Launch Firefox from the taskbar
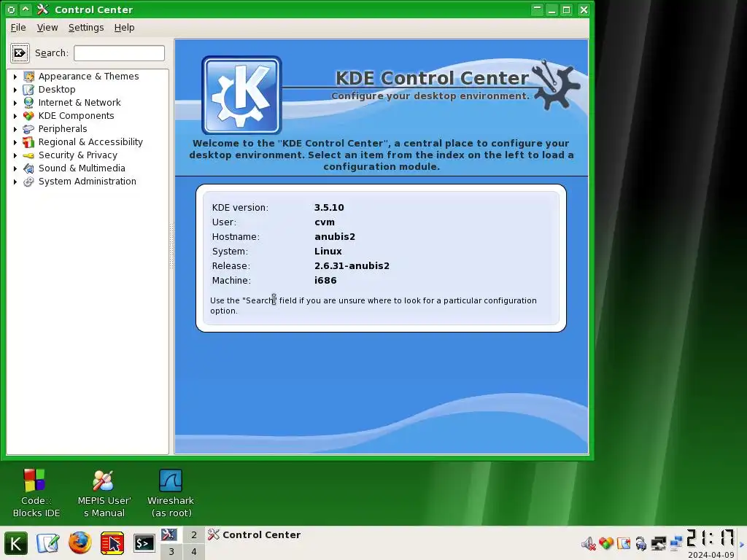Screen dimensions: 747x560 (80, 543)
